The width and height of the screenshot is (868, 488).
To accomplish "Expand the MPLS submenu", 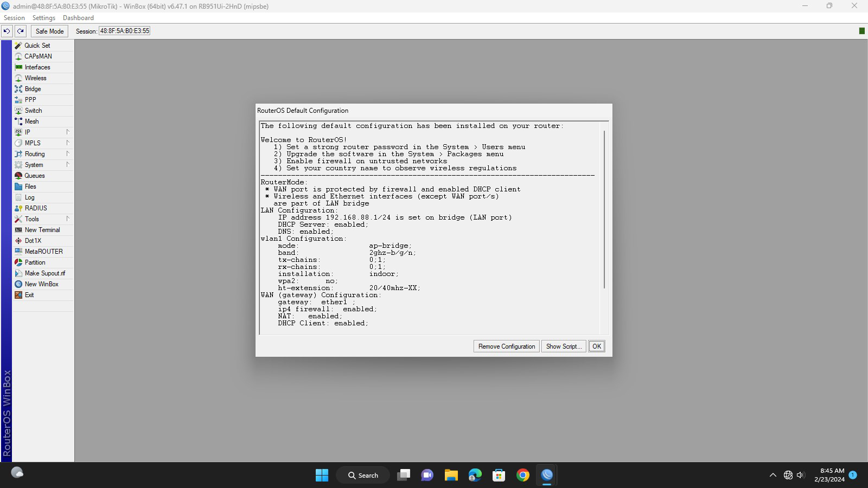I will pyautogui.click(x=68, y=143).
